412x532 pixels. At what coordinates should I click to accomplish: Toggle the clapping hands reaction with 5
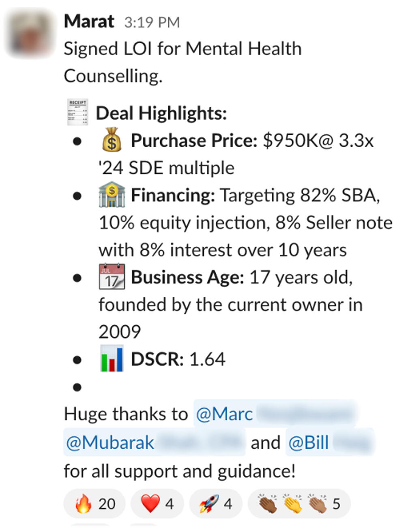[x=299, y=504]
